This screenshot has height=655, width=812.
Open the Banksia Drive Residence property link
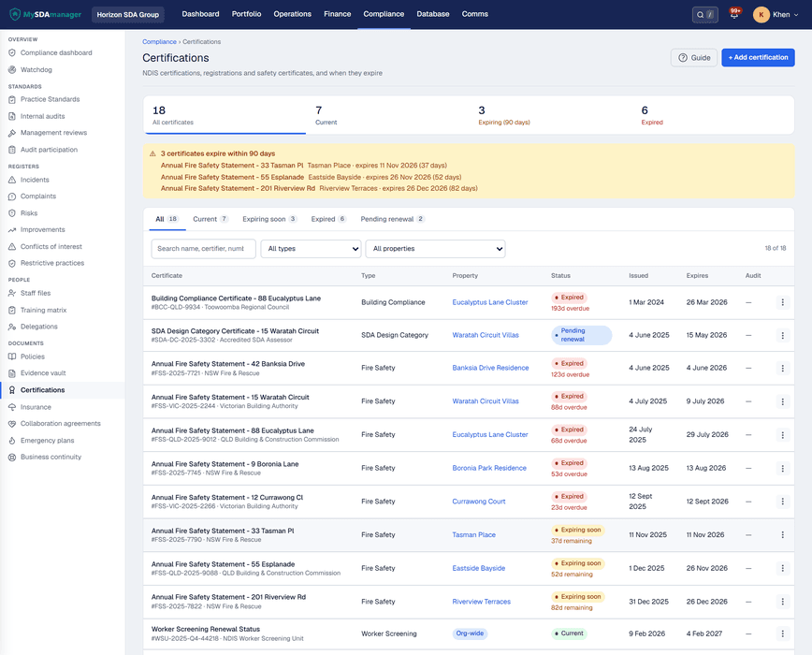click(490, 368)
